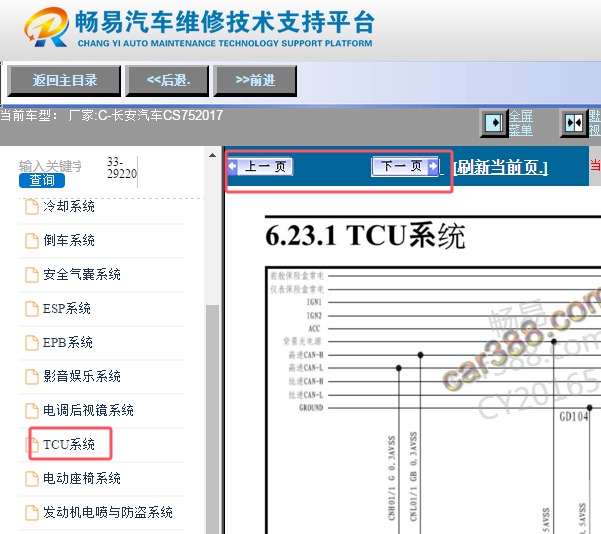Click the GD104 label in diagram
The height and width of the screenshot is (534, 601).
pyautogui.click(x=574, y=416)
